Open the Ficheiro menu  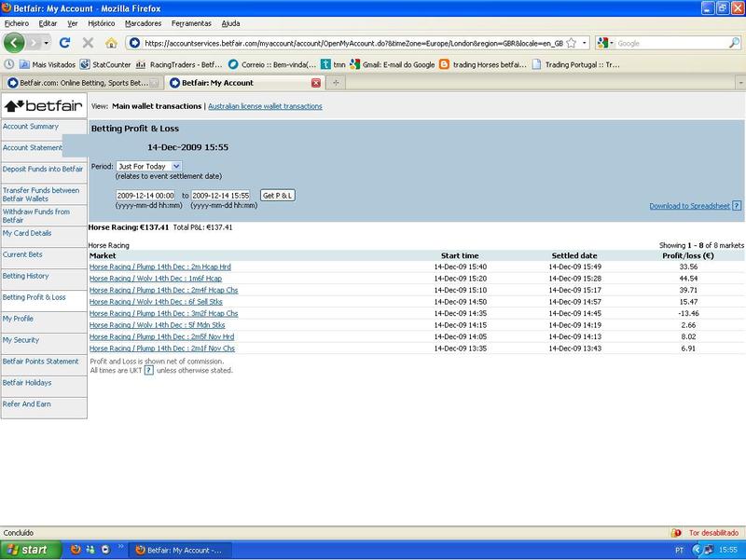17,23
